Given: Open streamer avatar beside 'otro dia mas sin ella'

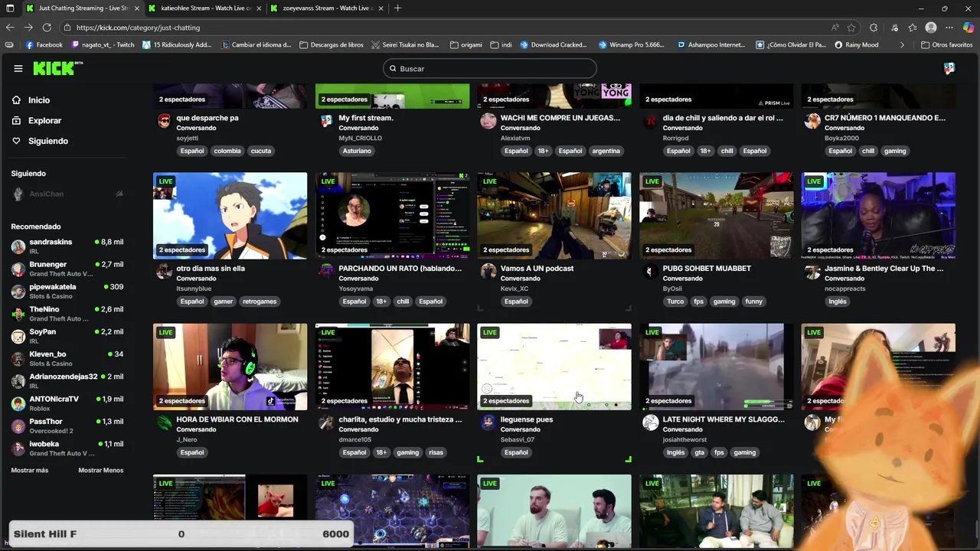Looking at the screenshot, I should [164, 272].
